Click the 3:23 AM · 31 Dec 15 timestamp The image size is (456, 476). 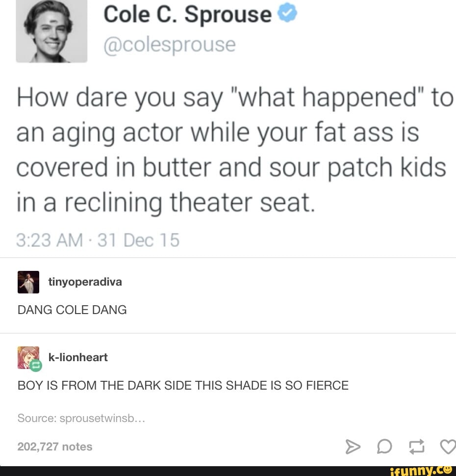click(x=98, y=240)
